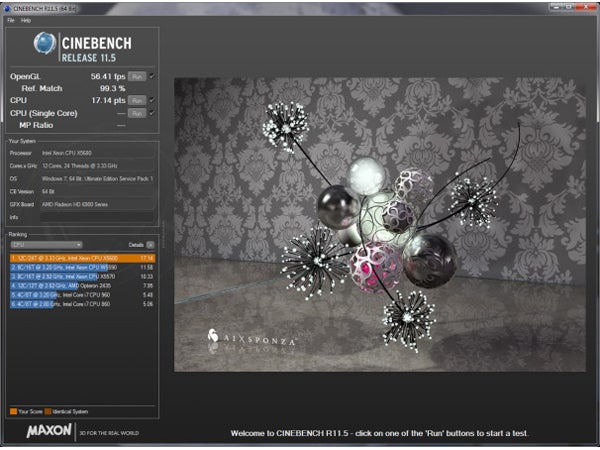The image size is (600, 450).
Task: Click the MAXON logo
Action: click(49, 430)
